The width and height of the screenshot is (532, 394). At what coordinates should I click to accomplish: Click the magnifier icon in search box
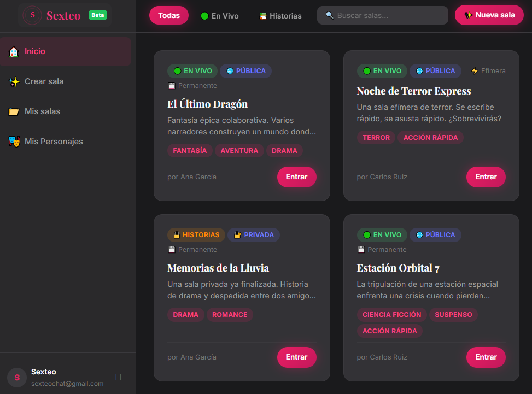click(x=330, y=15)
